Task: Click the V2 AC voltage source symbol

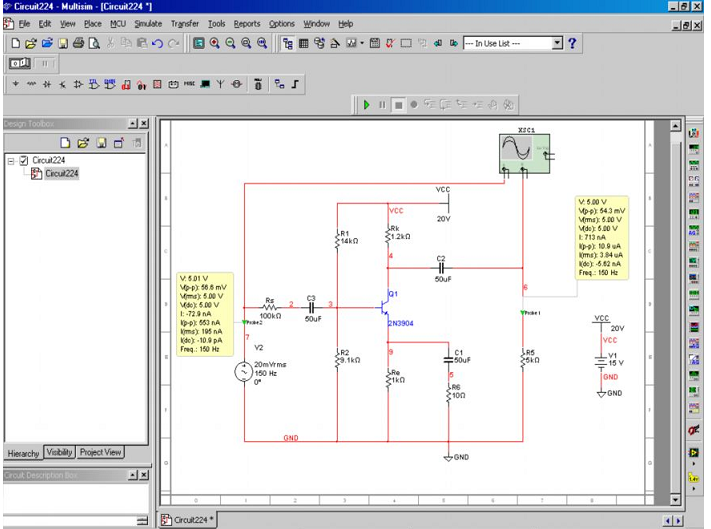Action: tap(244, 372)
